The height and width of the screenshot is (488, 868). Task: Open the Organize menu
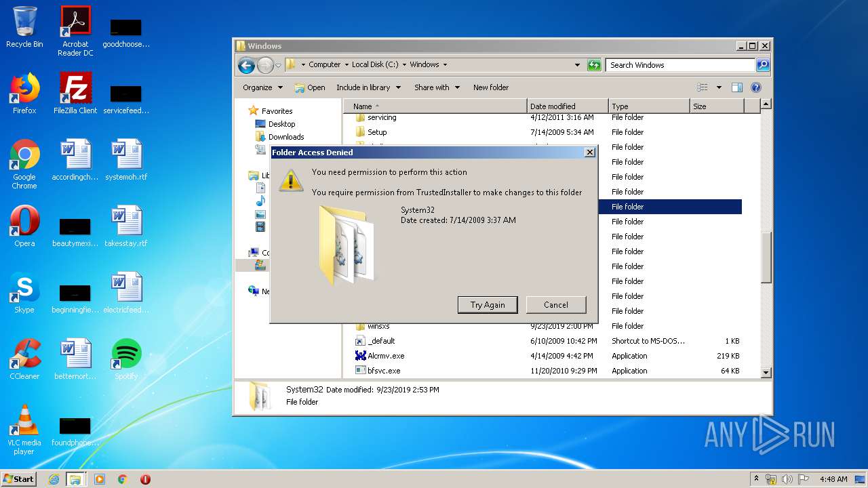[262, 87]
